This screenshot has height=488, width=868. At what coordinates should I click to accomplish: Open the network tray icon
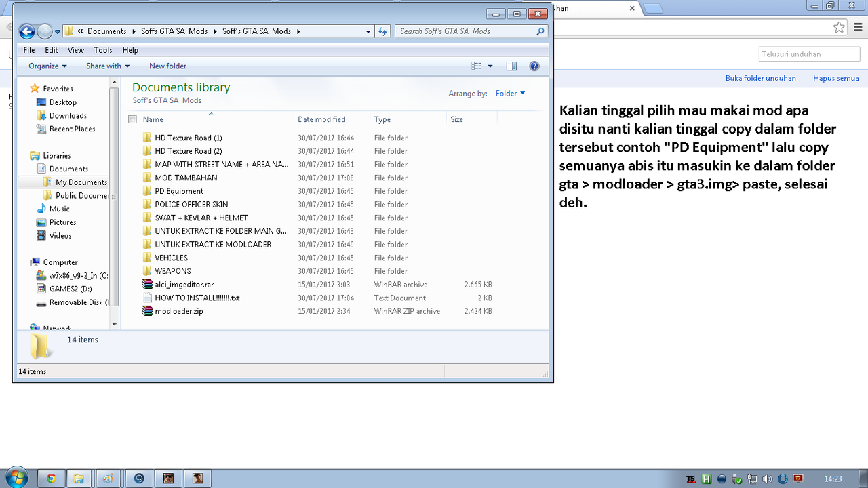tap(752, 479)
